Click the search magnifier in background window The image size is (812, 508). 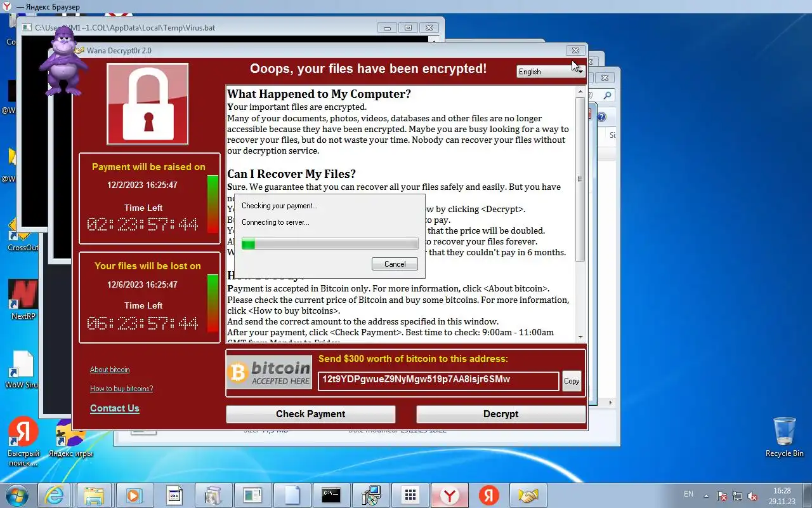pyautogui.click(x=607, y=96)
